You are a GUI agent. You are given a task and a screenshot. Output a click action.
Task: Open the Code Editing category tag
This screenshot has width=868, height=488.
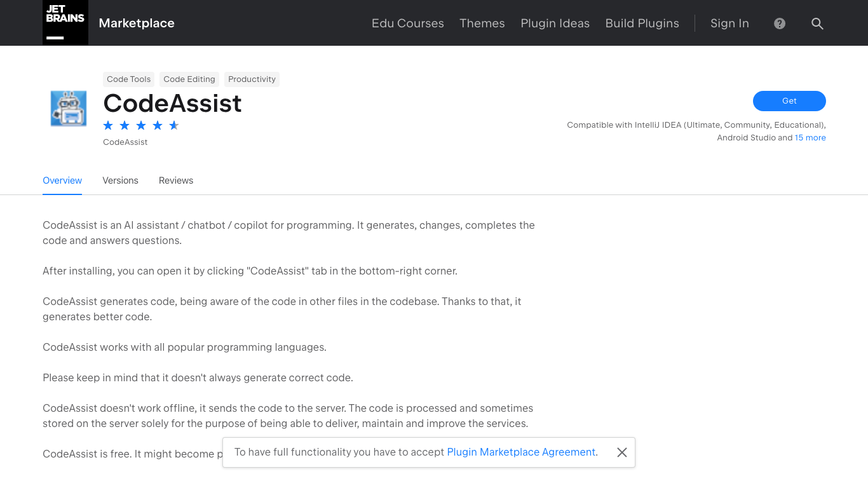click(x=189, y=79)
